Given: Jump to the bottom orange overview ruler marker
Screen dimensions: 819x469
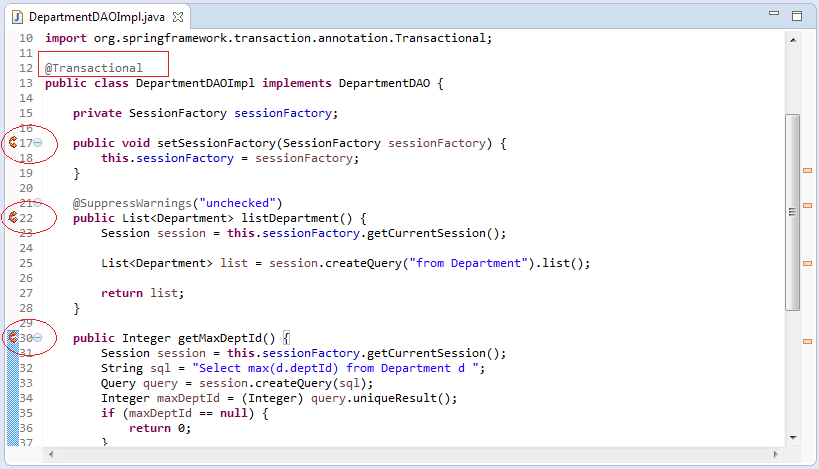Looking at the screenshot, I should pos(808,342).
